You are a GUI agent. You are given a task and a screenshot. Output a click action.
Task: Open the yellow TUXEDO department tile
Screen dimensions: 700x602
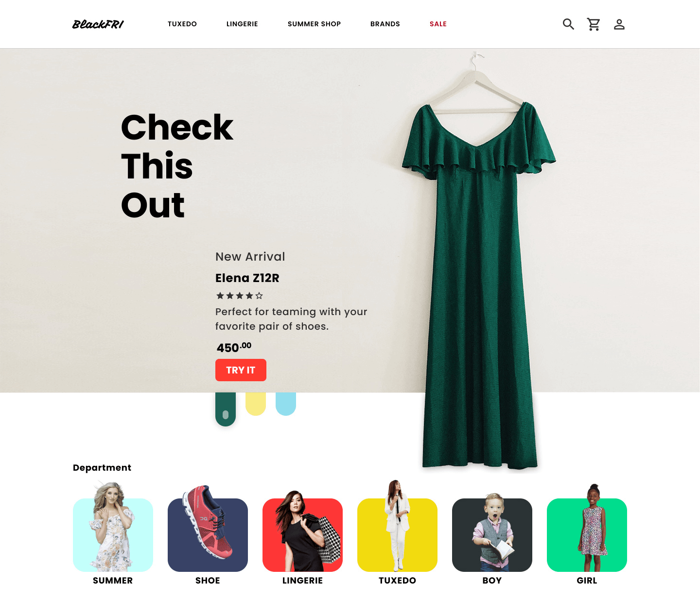coord(397,535)
